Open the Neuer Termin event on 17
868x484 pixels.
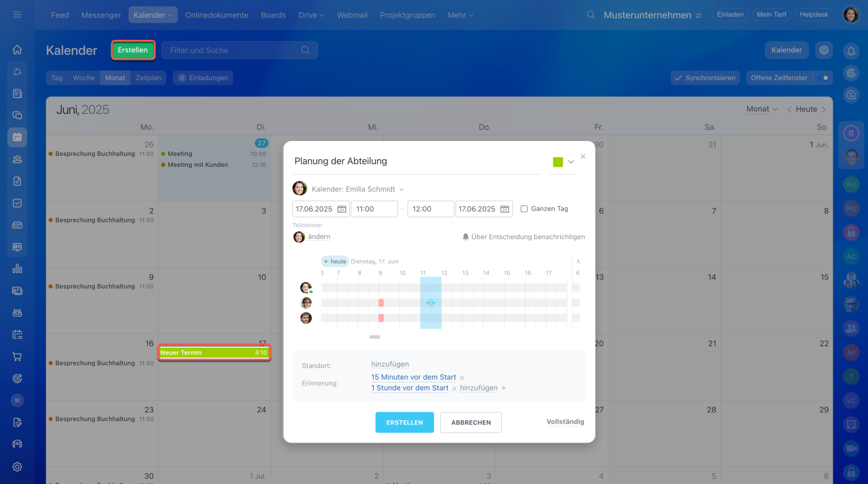click(x=214, y=352)
